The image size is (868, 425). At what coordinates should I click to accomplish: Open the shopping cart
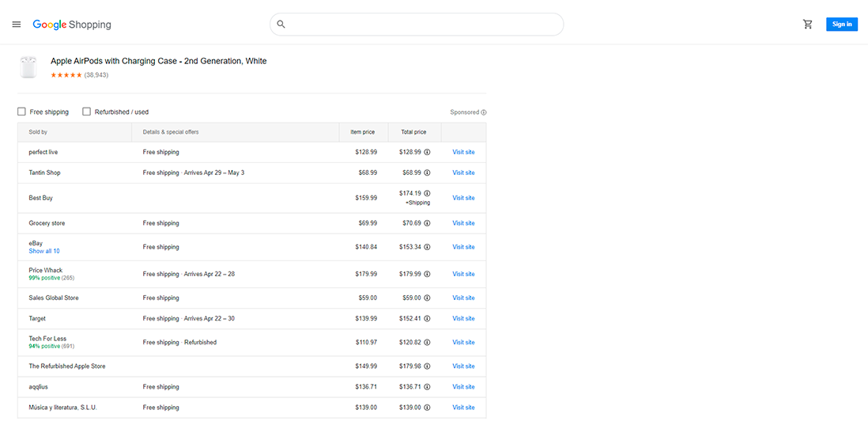pos(808,25)
